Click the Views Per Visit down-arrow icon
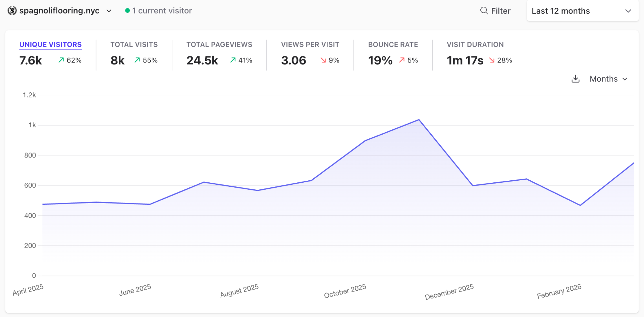The image size is (644, 317). coord(323,60)
